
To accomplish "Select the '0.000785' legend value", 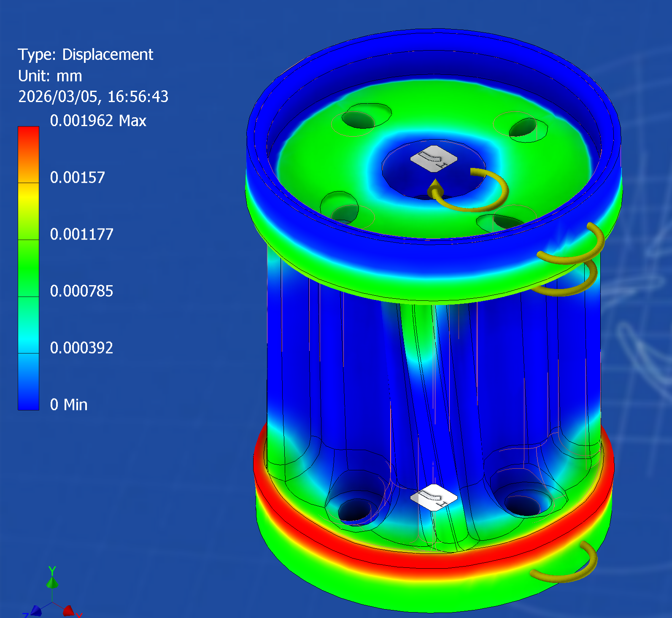I will (x=81, y=291).
